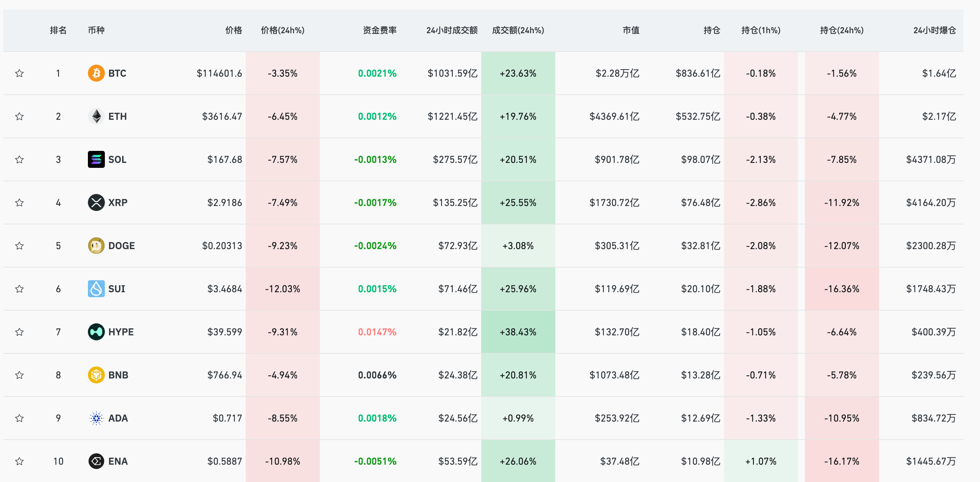Screen dimensions: 980x482
Task: Click the DOGE coin logo
Action: point(96,246)
